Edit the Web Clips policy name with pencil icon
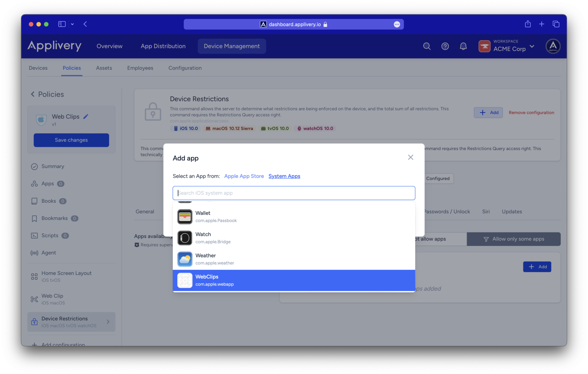This screenshot has width=588, height=374. [86, 116]
